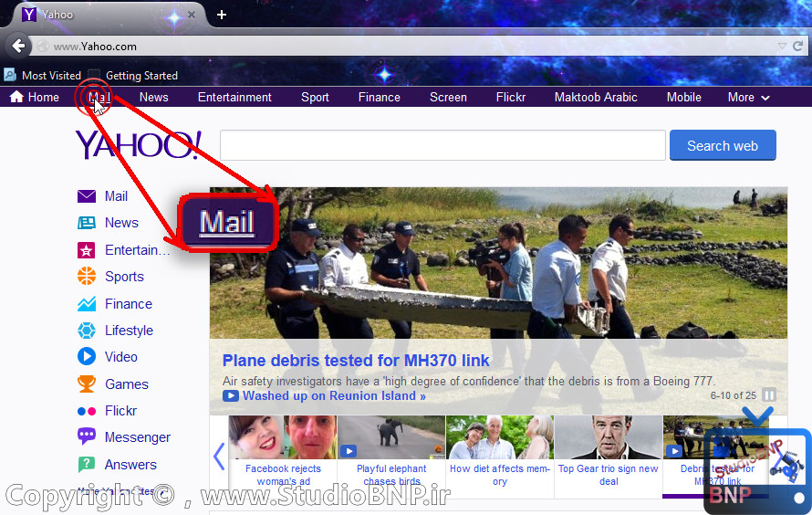Screen dimensions: 812x515
Task: Click video icon beside Washed up on Reunion
Action: (231, 396)
